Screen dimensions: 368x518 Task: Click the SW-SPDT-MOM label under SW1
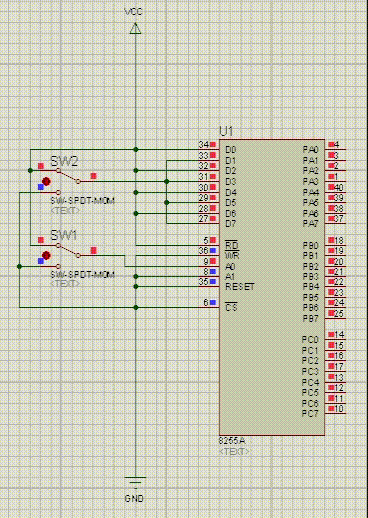tap(82, 275)
